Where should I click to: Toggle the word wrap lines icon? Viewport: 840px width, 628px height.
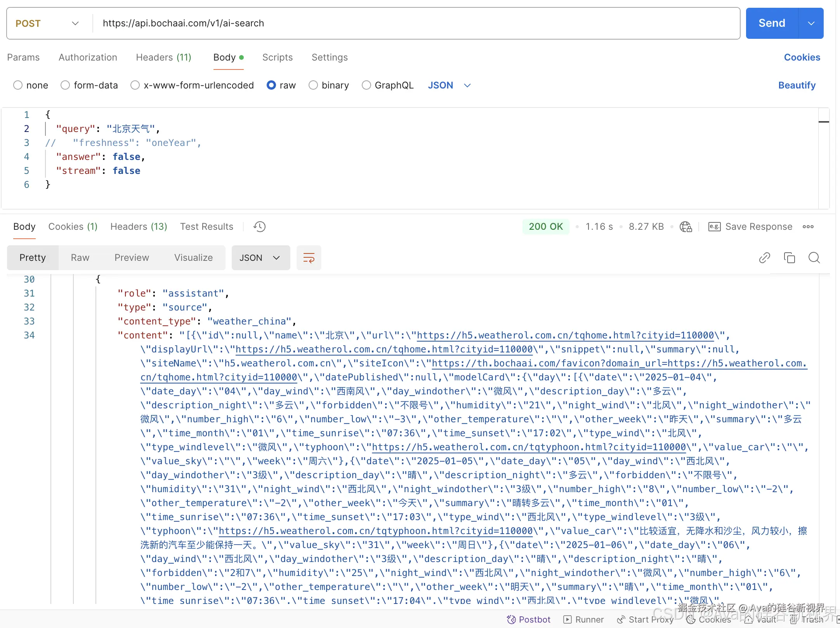point(309,258)
